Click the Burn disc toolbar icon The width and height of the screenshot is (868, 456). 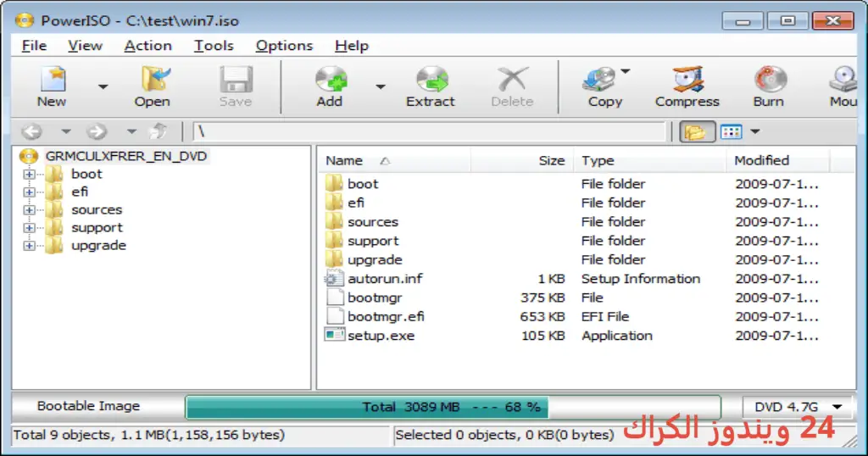point(770,79)
